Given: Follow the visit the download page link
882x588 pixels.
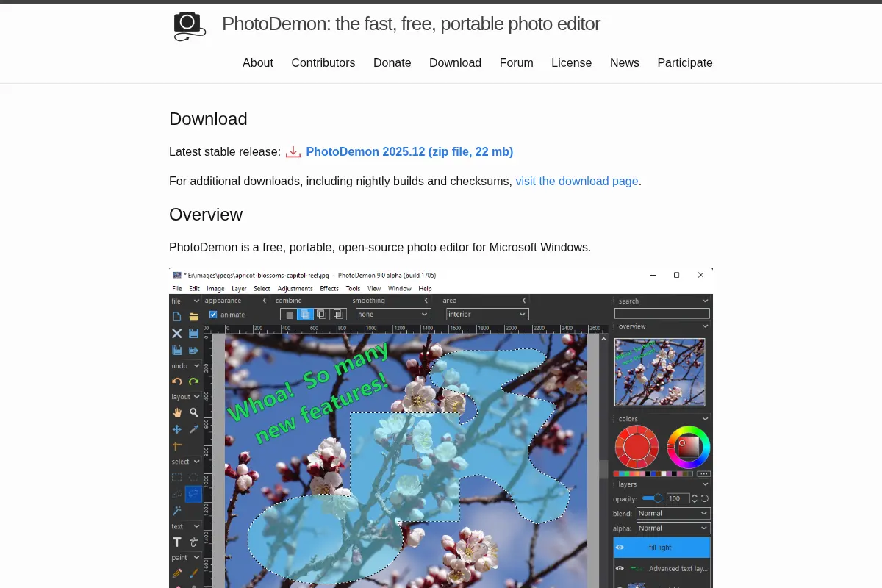Looking at the screenshot, I should [577, 181].
